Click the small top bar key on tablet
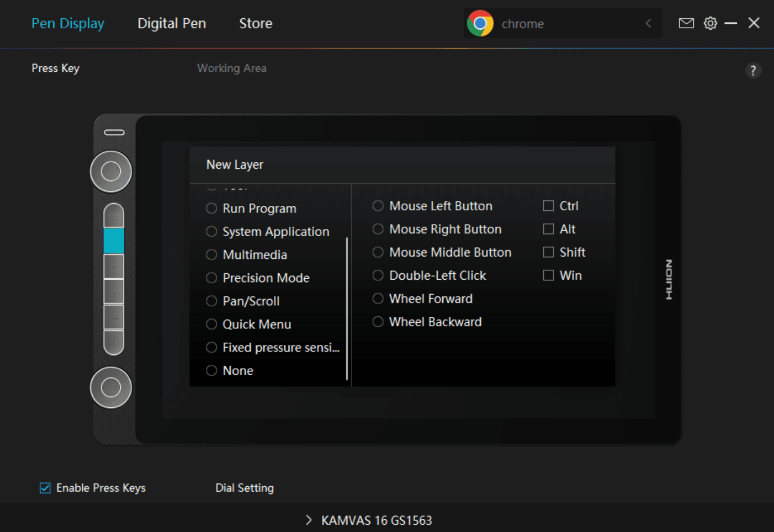Image resolution: width=774 pixels, height=532 pixels. [114, 132]
